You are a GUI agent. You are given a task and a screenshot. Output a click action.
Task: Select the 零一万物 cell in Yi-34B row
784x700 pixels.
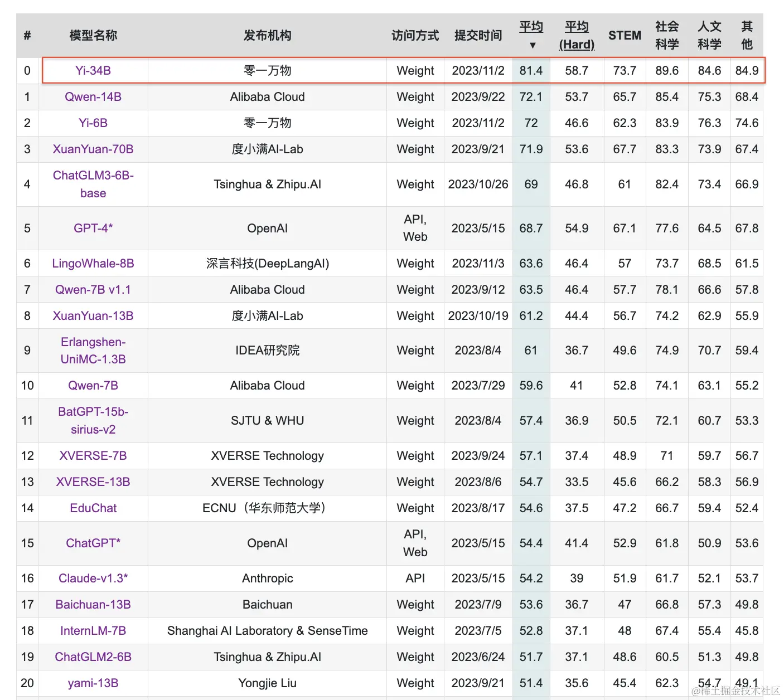(267, 71)
